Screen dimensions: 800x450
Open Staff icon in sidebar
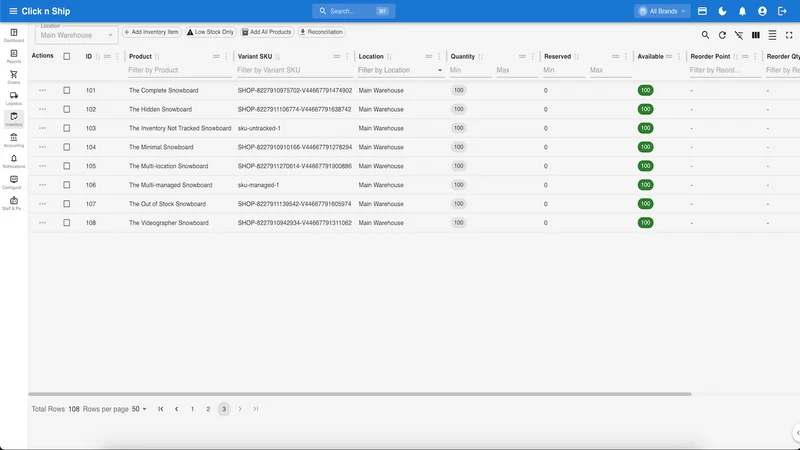(14, 203)
